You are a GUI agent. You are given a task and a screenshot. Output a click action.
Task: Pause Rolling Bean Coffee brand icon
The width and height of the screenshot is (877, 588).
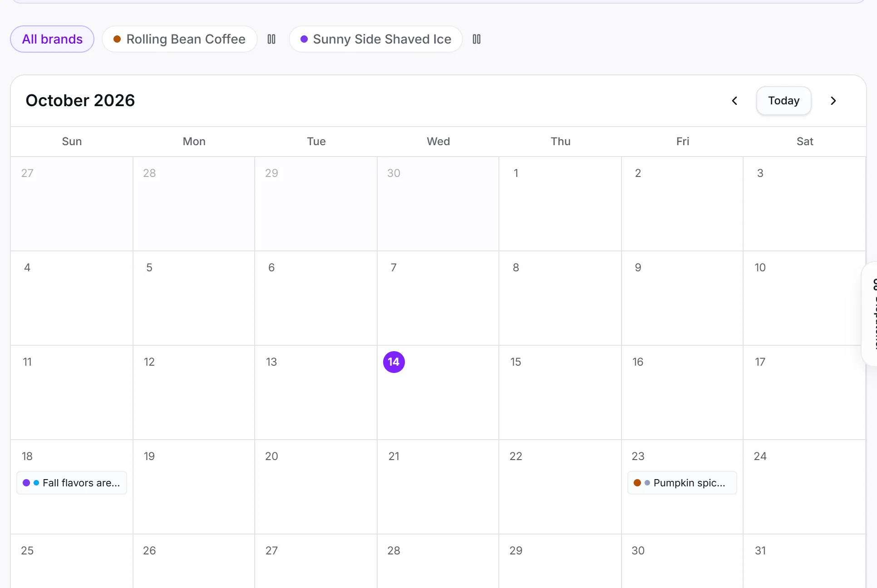(x=271, y=39)
